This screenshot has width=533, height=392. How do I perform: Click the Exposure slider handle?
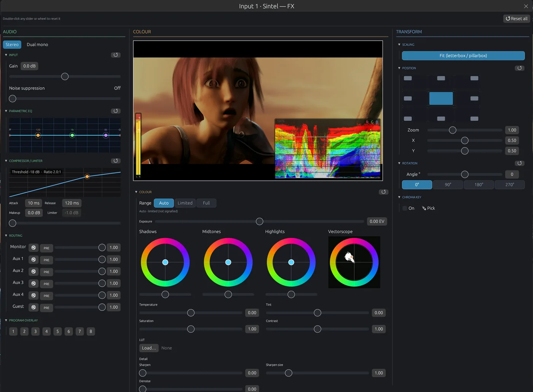coord(260,221)
